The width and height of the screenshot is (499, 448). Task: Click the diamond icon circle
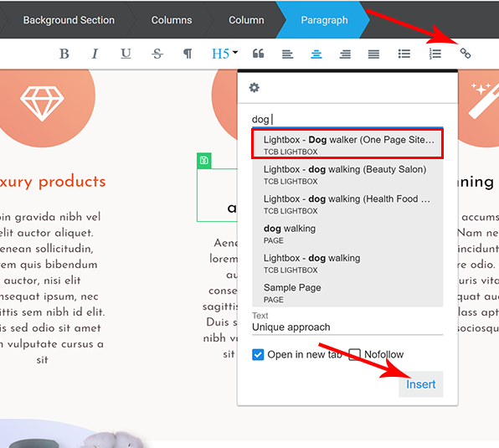click(42, 103)
